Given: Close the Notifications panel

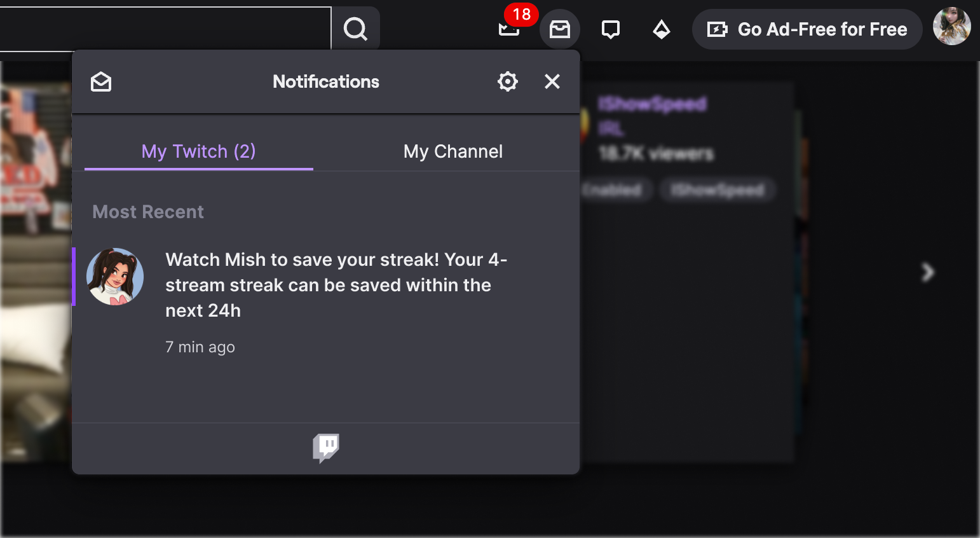Looking at the screenshot, I should (x=552, y=81).
